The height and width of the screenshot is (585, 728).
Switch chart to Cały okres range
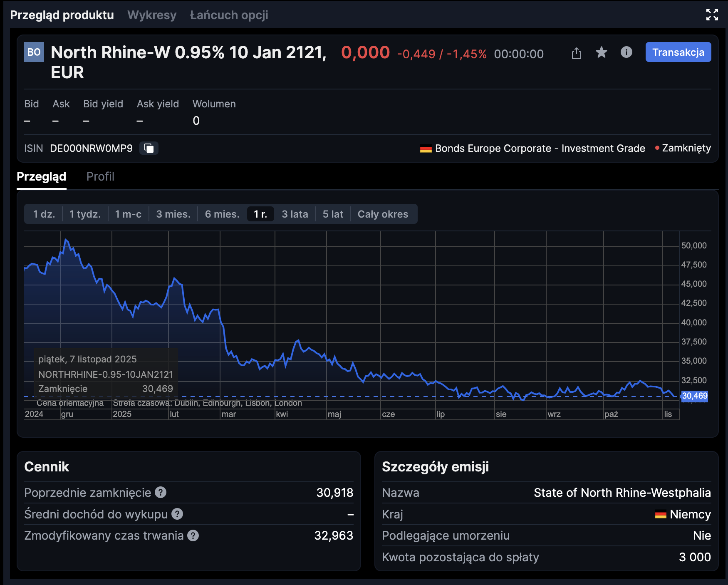(383, 214)
